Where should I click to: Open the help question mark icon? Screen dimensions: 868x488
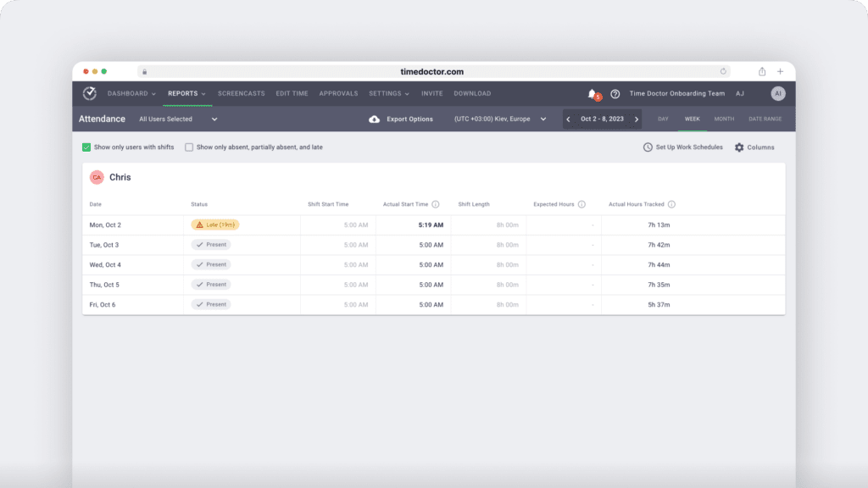pos(615,94)
